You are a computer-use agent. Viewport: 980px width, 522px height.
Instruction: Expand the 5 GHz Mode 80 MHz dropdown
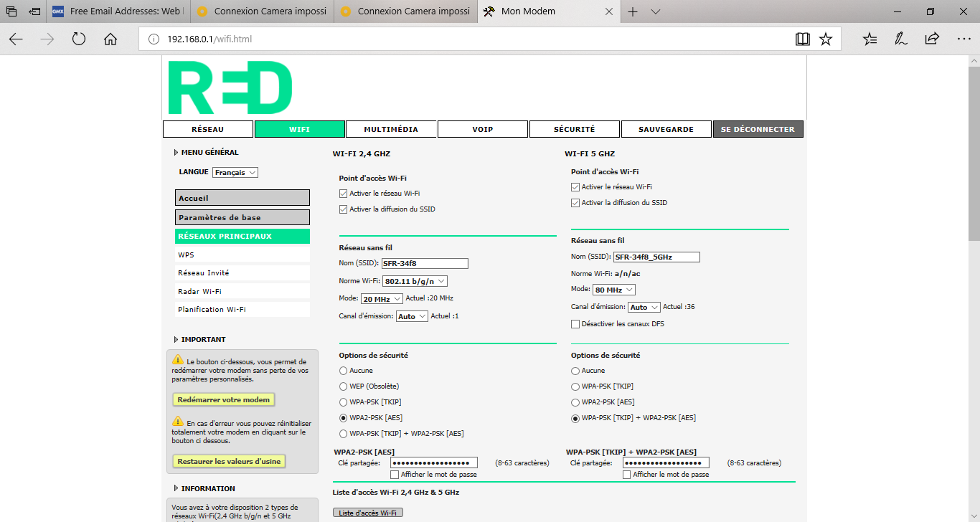tap(613, 290)
